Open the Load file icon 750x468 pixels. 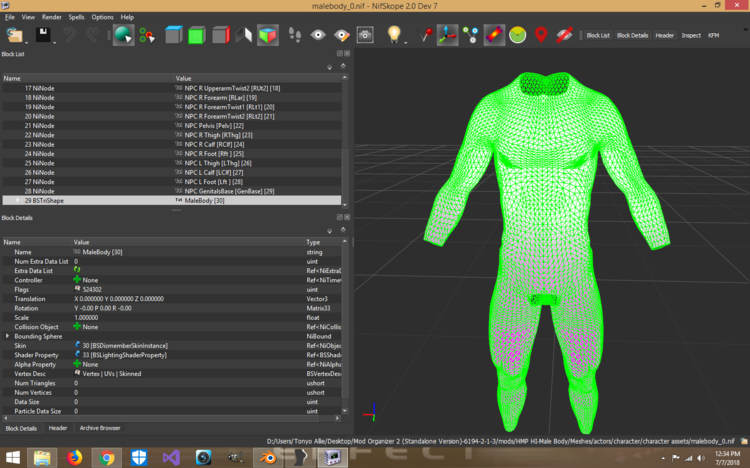(14, 35)
